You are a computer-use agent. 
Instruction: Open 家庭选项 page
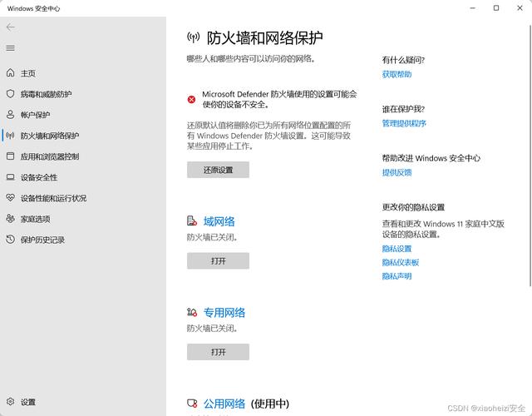click(35, 219)
